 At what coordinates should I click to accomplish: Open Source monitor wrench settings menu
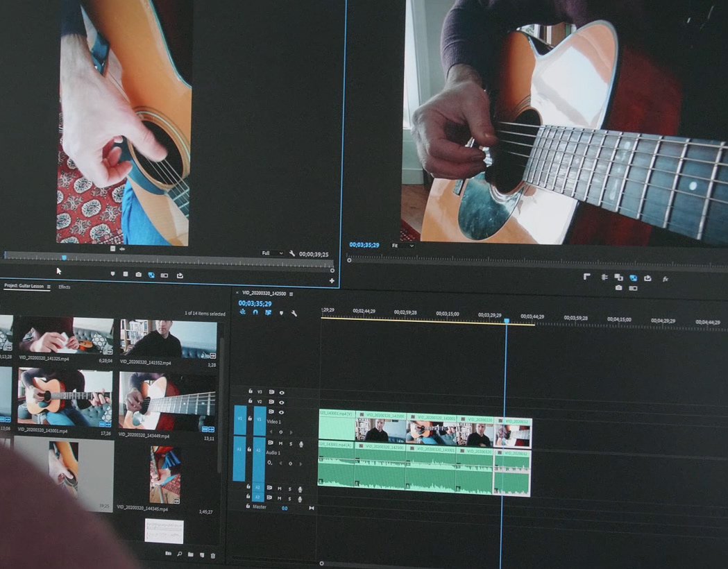tap(291, 253)
